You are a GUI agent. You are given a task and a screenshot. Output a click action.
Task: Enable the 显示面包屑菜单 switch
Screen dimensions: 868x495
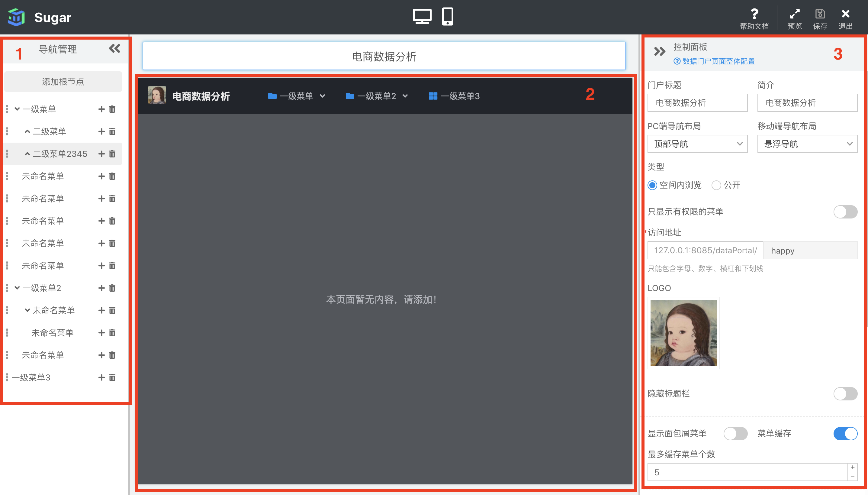click(x=735, y=433)
